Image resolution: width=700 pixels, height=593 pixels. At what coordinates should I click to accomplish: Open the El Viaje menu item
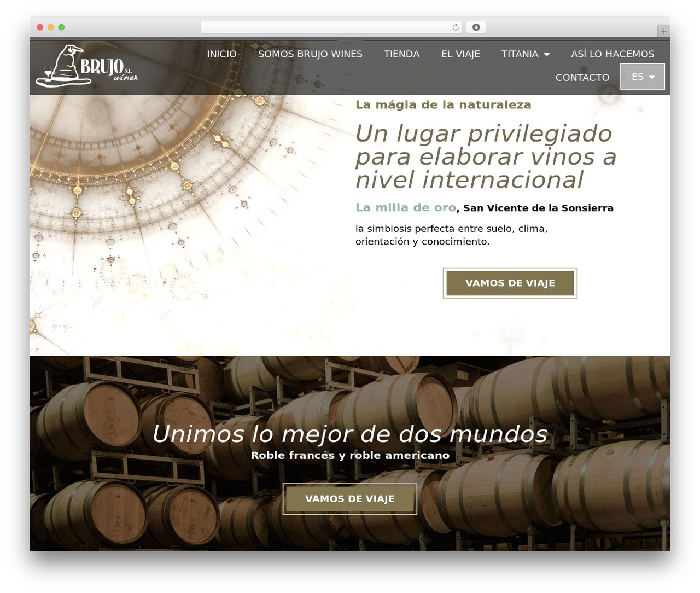click(460, 54)
